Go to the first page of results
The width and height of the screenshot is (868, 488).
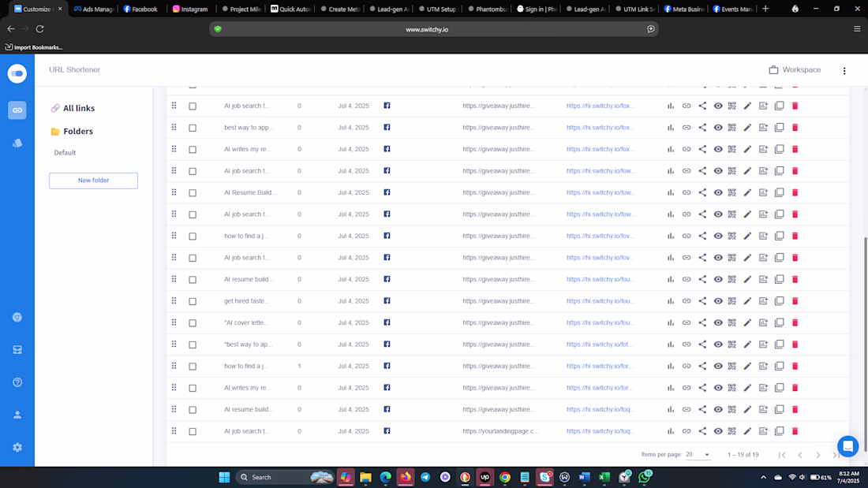pyautogui.click(x=782, y=455)
